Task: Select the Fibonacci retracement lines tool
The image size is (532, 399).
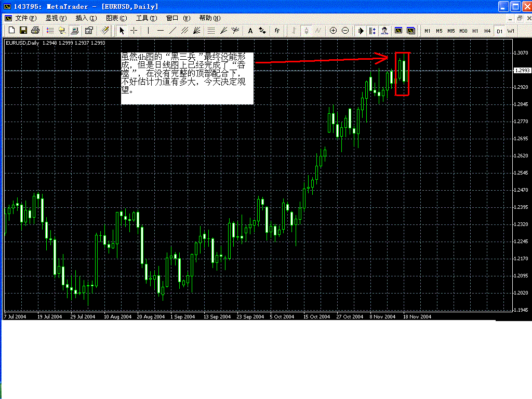Action: pos(211,31)
